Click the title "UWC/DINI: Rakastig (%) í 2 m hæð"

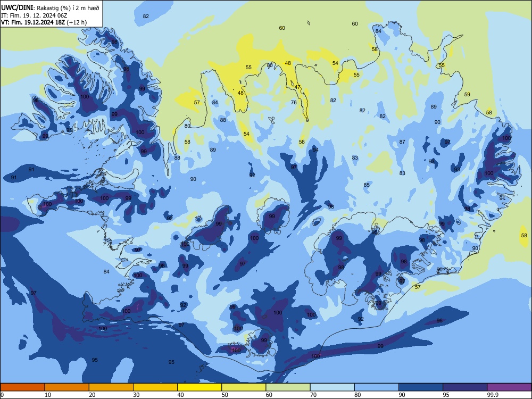click(50, 8)
